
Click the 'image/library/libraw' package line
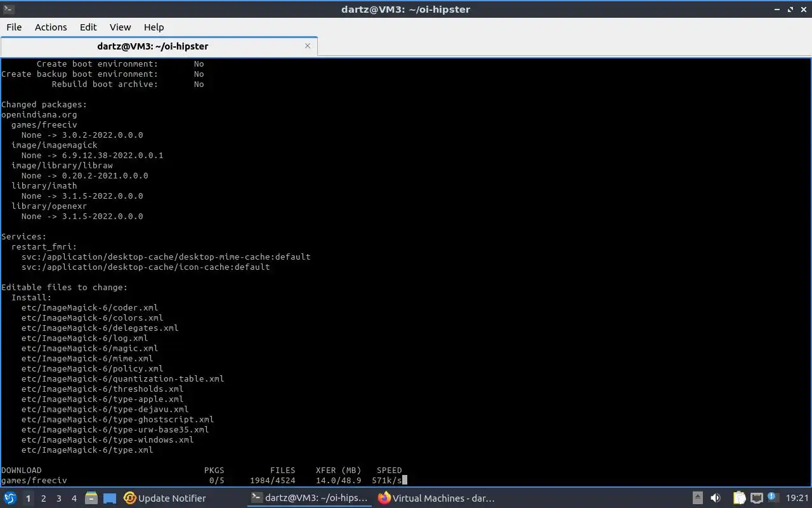click(x=62, y=166)
